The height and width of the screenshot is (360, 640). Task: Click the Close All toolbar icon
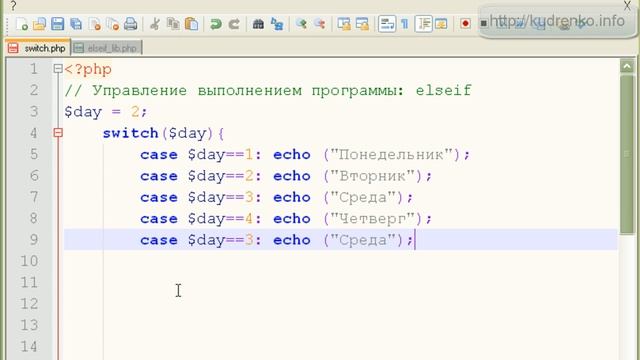(x=113, y=24)
